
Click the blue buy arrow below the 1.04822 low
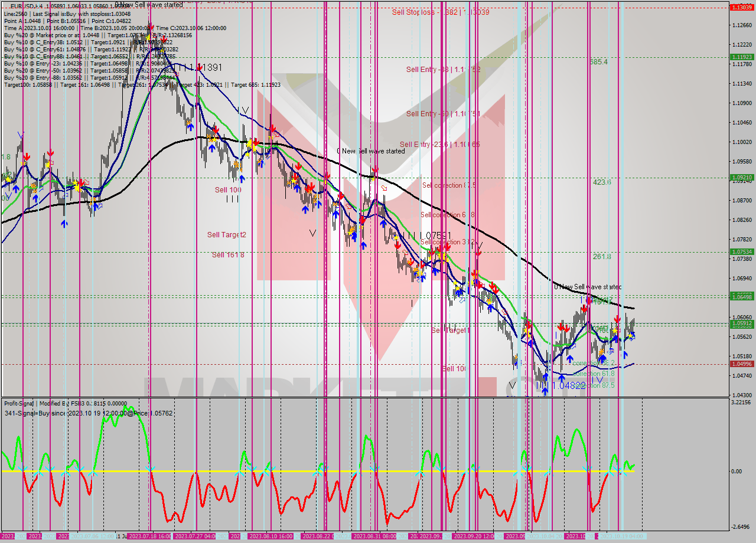point(545,390)
